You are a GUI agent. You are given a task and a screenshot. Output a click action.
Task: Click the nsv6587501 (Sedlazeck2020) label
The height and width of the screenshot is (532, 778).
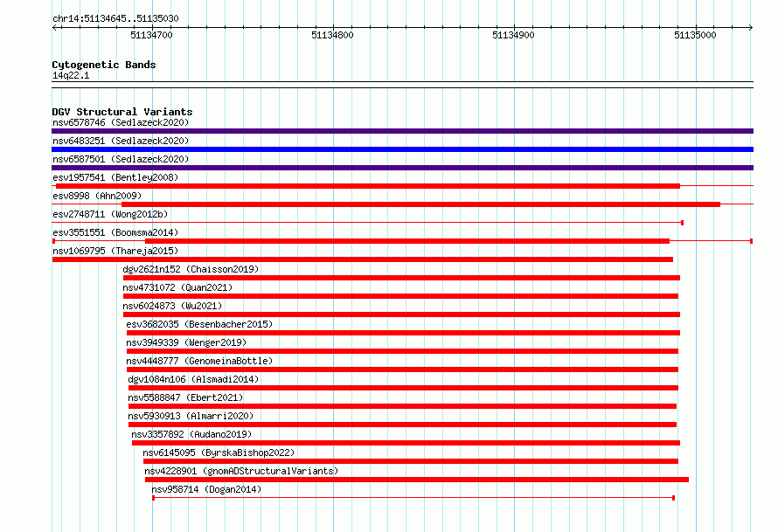[121, 159]
